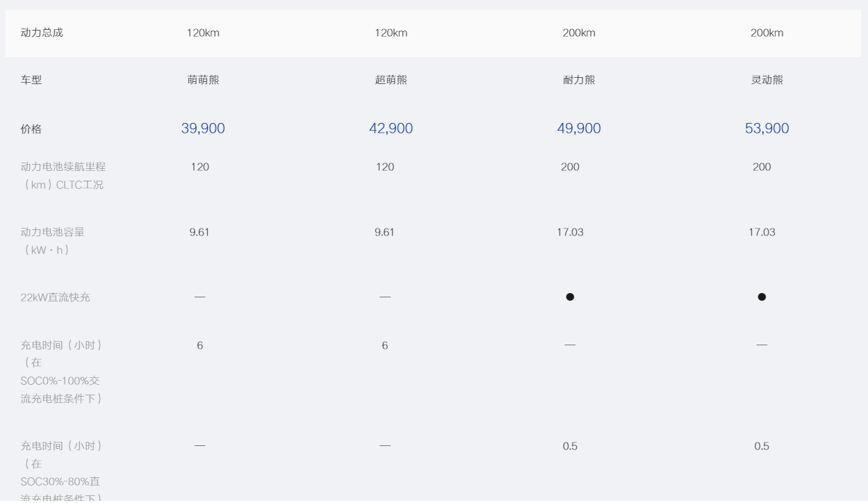
Task: Select the 动力电池续航里程 row label
Action: [x=63, y=167]
